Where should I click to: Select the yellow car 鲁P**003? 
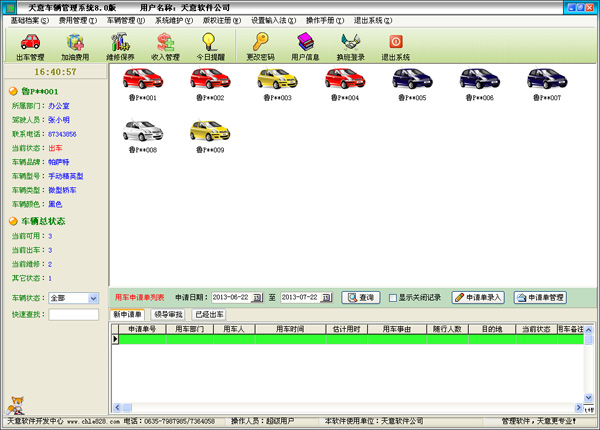coord(277,80)
